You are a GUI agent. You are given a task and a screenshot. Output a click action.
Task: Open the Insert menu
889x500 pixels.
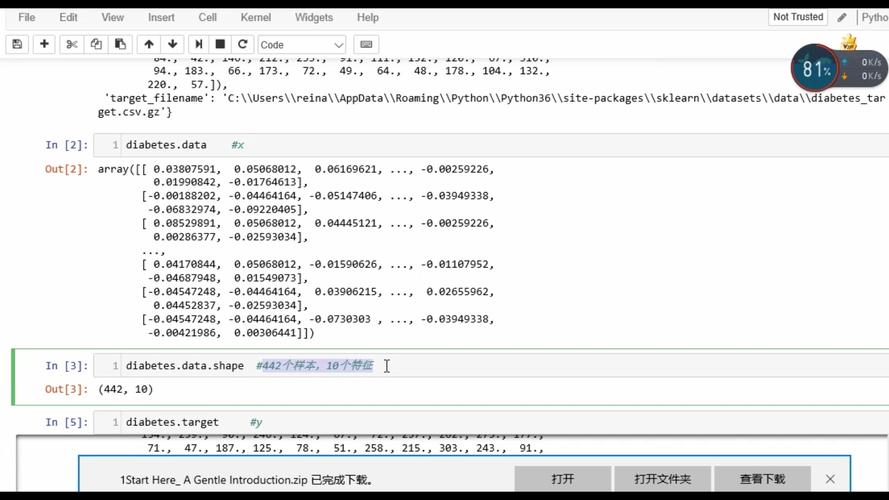pos(161,18)
